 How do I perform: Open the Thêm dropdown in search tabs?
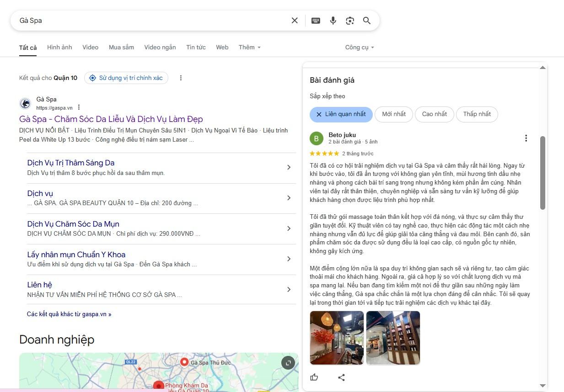250,47
